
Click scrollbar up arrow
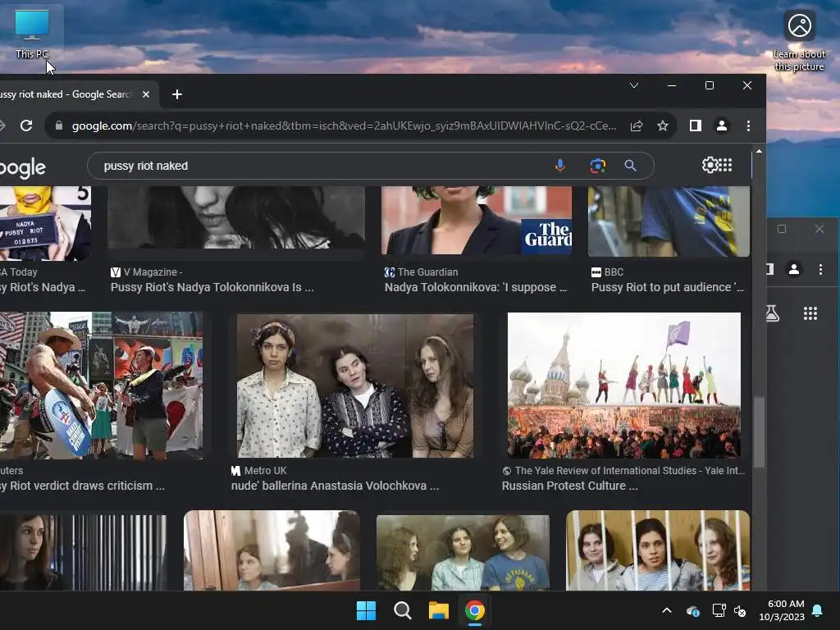[x=759, y=152]
